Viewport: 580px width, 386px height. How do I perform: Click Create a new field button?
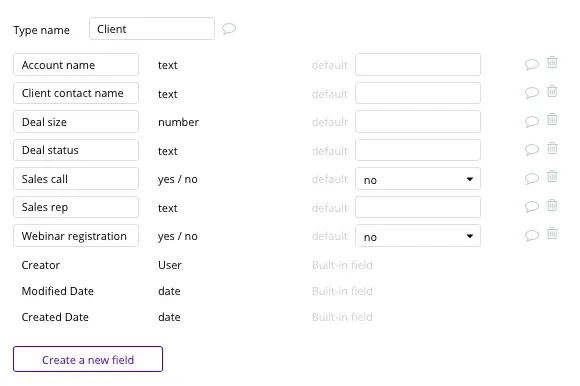pyautogui.click(x=88, y=359)
